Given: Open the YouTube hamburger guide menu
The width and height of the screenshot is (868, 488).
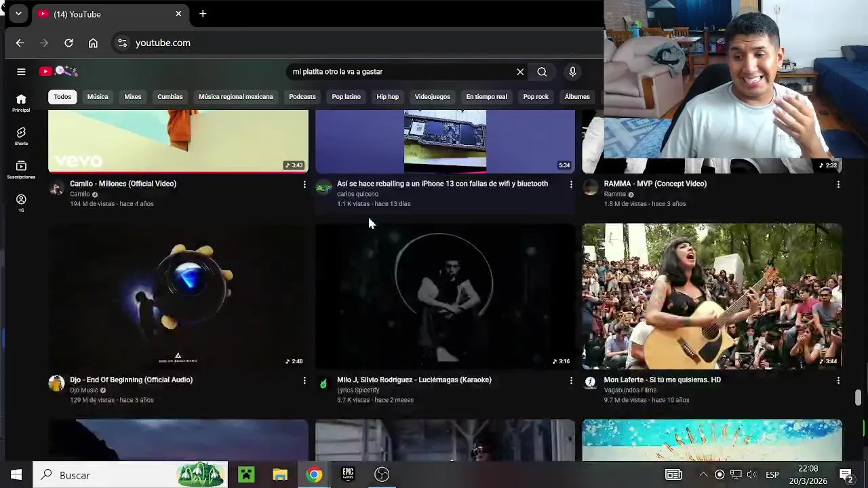Looking at the screenshot, I should 21,71.
